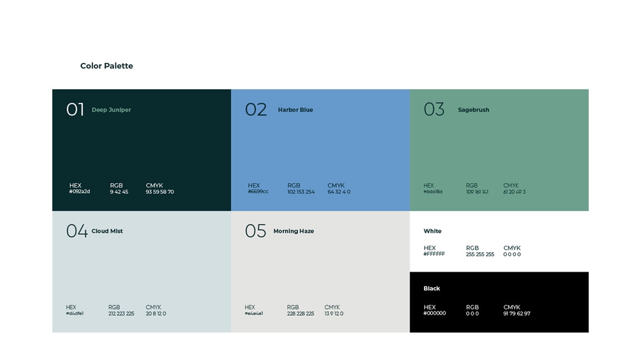
Task: Click the large 01 numeral
Action: point(75,110)
